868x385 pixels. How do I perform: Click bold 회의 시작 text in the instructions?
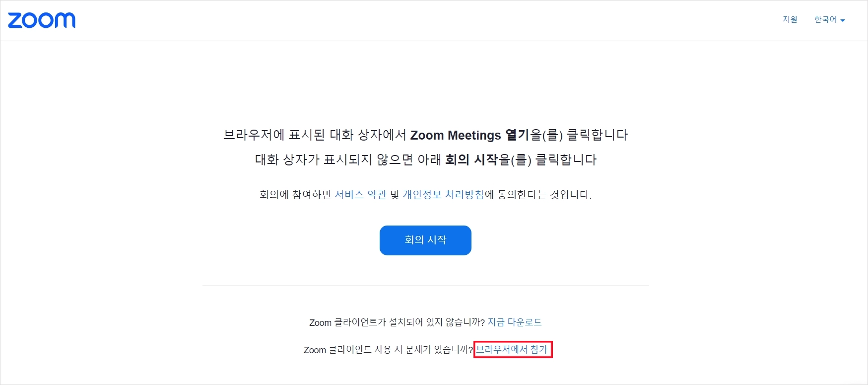[471, 159]
